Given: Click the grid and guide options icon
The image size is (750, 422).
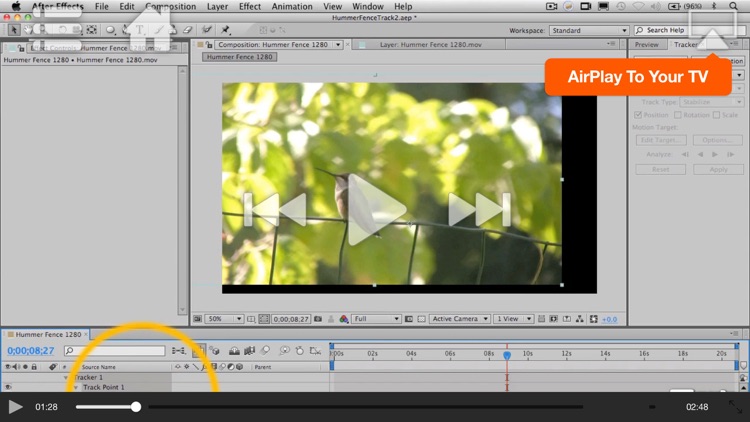Looking at the screenshot, I should [x=251, y=319].
